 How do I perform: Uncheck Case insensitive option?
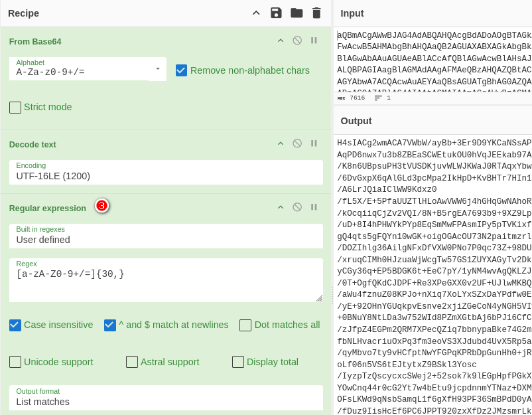15,325
